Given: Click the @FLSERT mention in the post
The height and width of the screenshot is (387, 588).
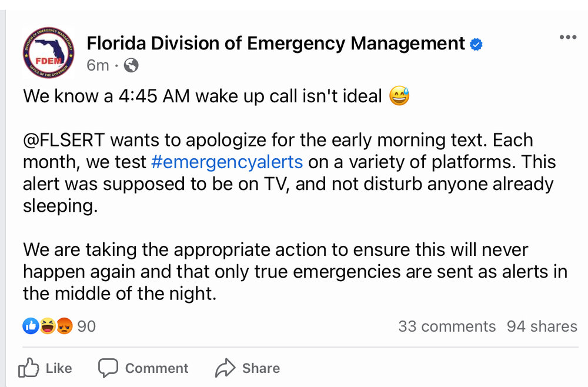Looking at the screenshot, I should click(x=64, y=141).
